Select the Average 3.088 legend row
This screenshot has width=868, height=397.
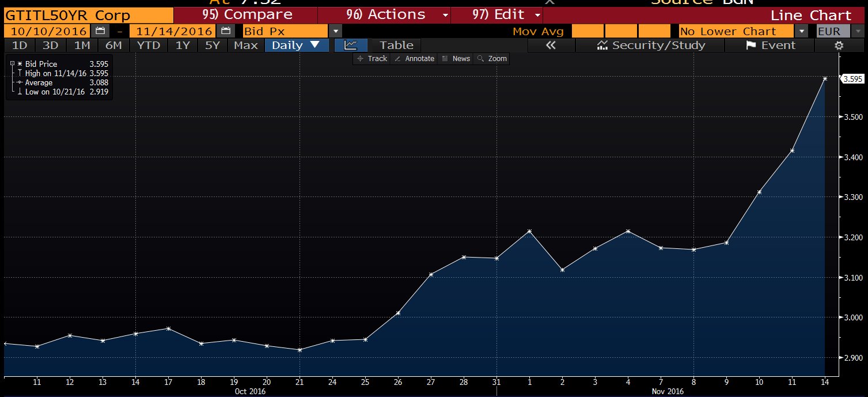point(63,82)
